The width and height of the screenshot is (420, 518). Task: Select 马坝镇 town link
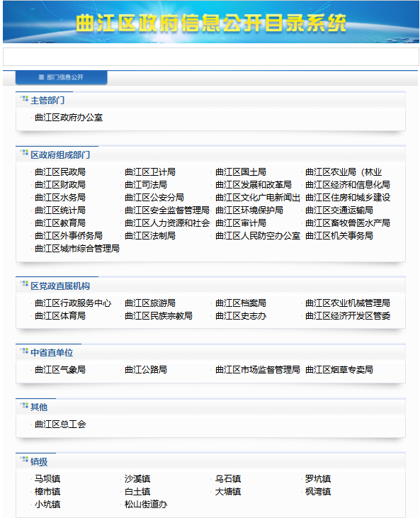47,479
